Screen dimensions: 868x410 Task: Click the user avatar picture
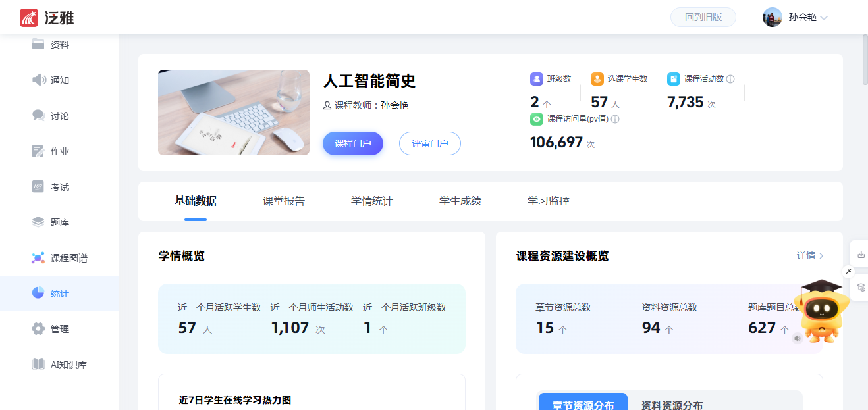773,17
